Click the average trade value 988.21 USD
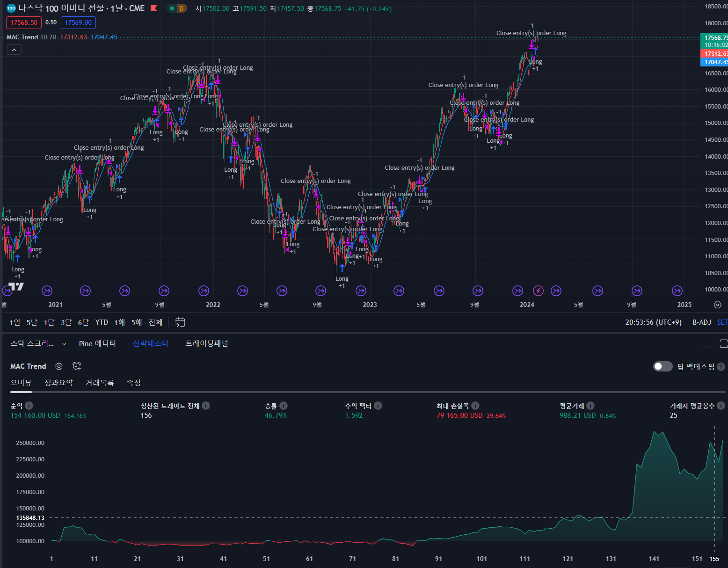 click(x=578, y=415)
